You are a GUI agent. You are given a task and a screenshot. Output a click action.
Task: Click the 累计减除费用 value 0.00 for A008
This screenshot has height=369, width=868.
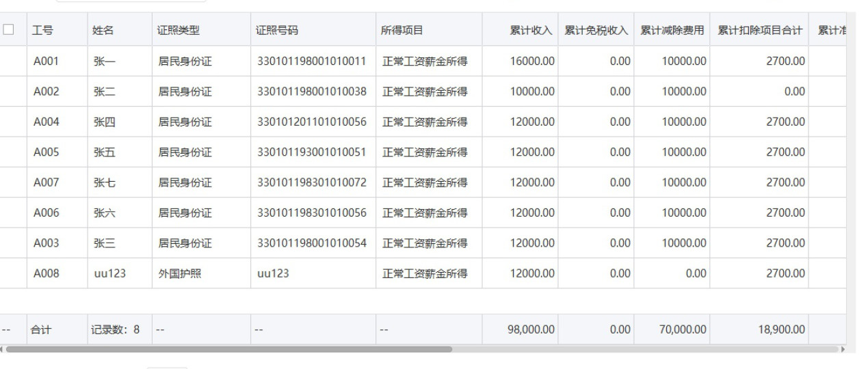pos(696,273)
